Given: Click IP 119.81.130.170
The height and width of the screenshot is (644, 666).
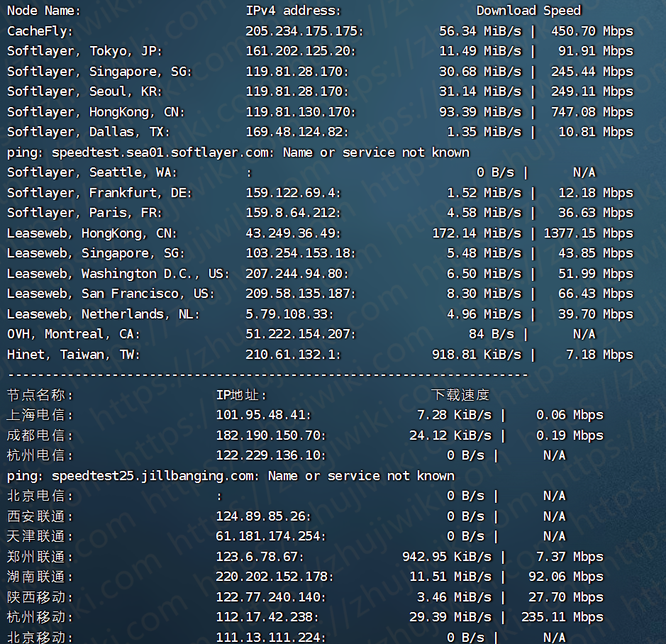Looking at the screenshot, I should click(300, 112).
